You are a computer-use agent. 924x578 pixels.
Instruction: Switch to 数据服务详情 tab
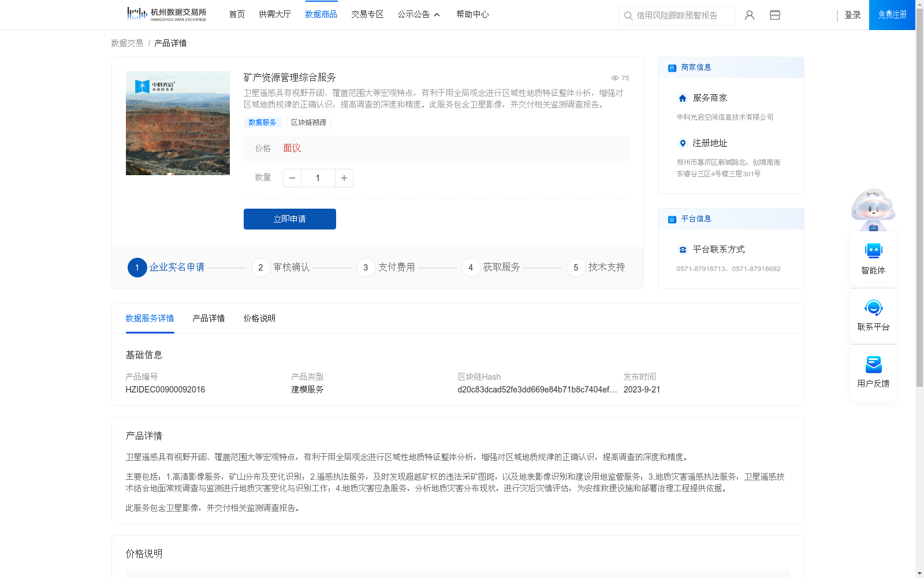point(150,318)
